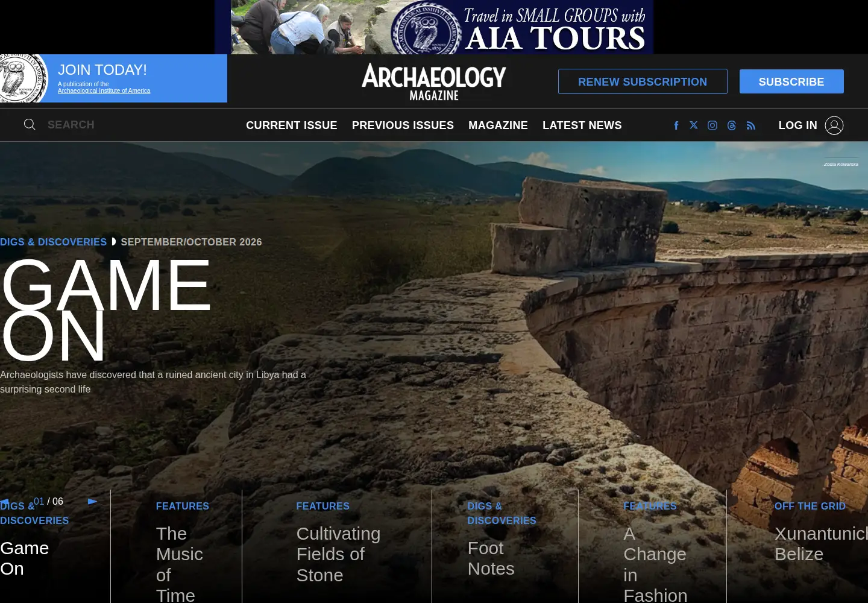
Task: Select The Music of Time slide card
Action: click(180, 564)
